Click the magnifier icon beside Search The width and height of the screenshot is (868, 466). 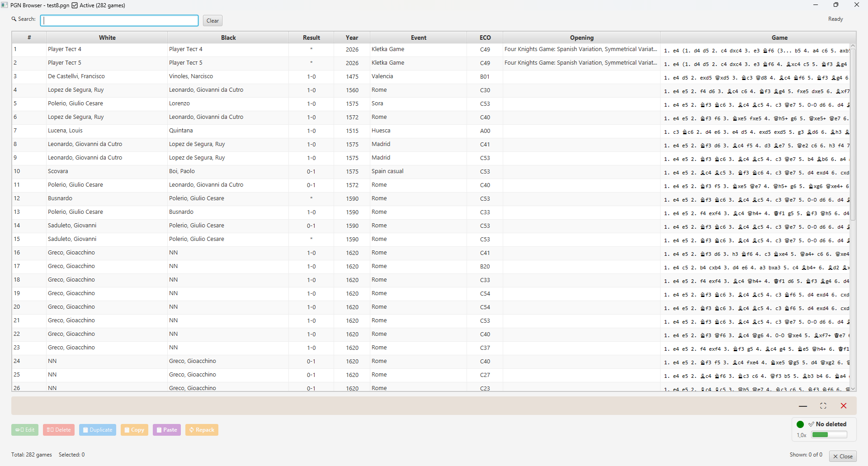tap(14, 19)
